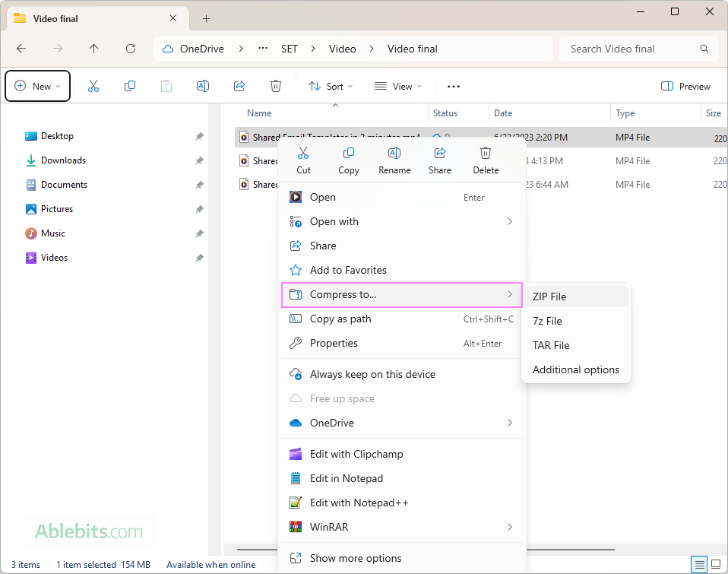
Task: Choose TAR File from the submenu
Action: coord(576,345)
